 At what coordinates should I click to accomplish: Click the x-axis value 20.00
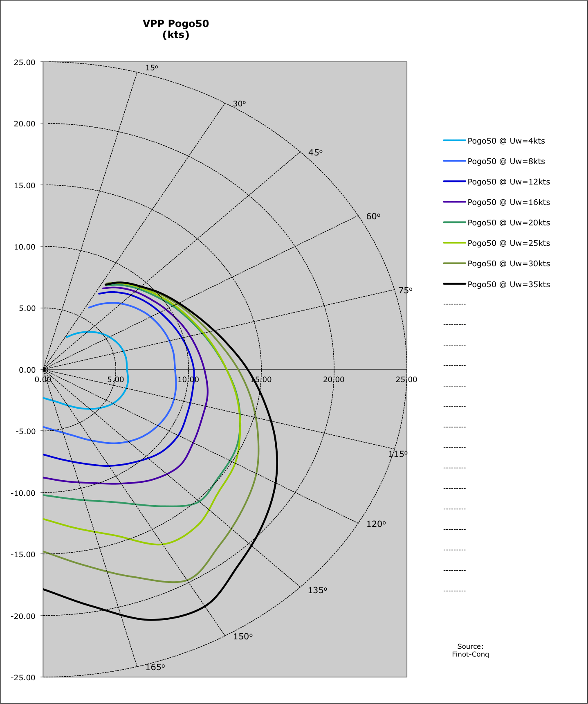pyautogui.click(x=334, y=380)
